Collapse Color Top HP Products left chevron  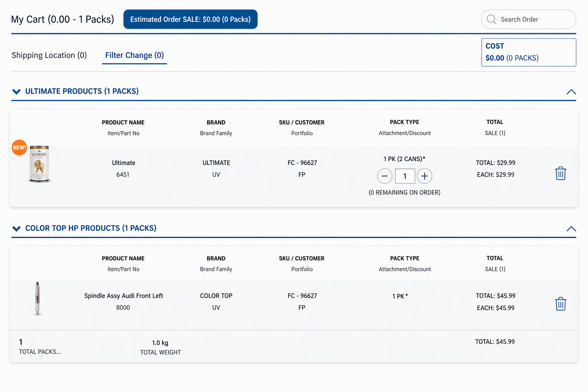tap(16, 229)
